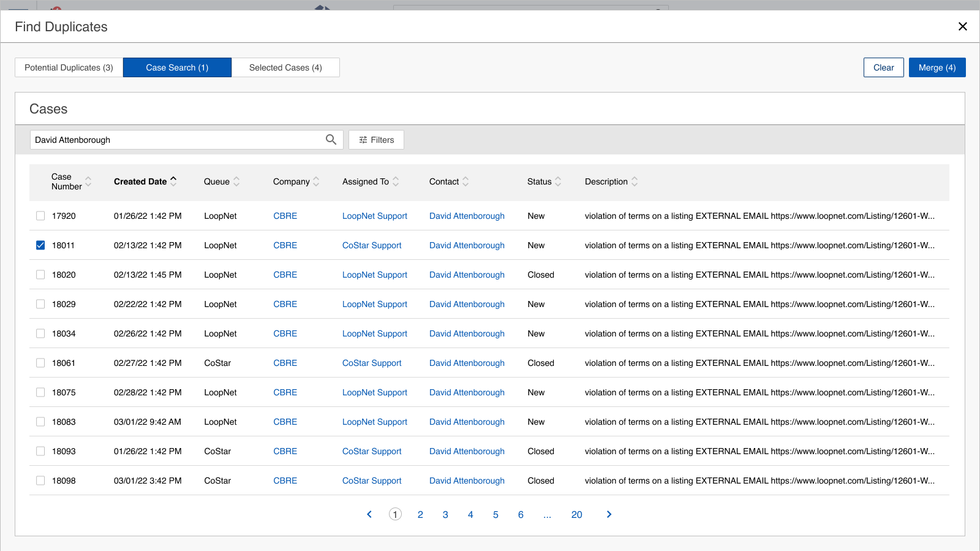Click the Clear button

click(883, 67)
